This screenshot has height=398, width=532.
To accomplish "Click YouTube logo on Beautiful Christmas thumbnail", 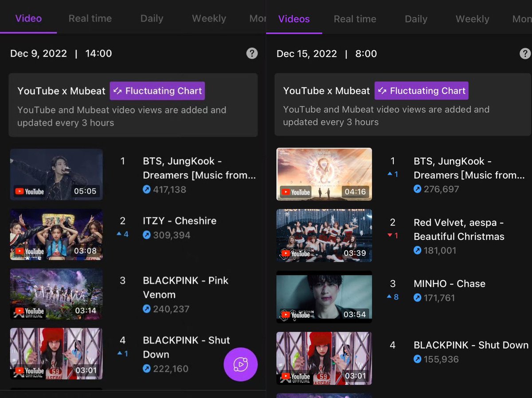I will click(296, 254).
